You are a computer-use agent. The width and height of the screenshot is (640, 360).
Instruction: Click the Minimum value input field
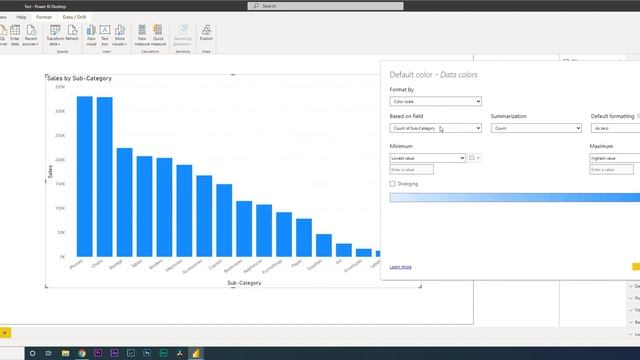[411, 169]
